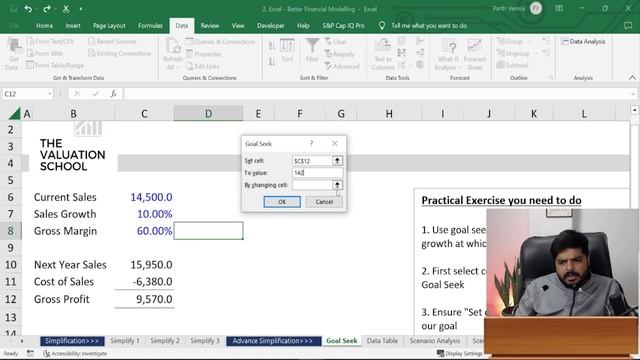The image size is (640, 360).
Task: Open the Get Data menu icon
Action: [x=13, y=54]
